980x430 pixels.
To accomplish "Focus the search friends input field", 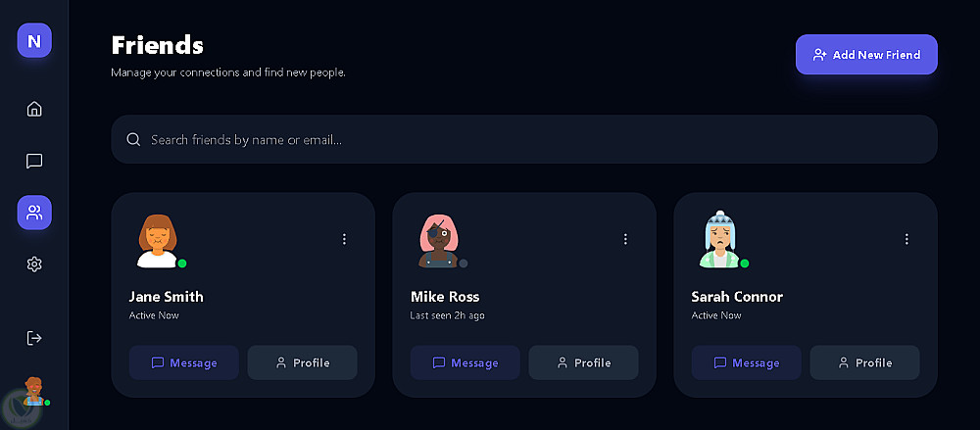I will [524, 140].
